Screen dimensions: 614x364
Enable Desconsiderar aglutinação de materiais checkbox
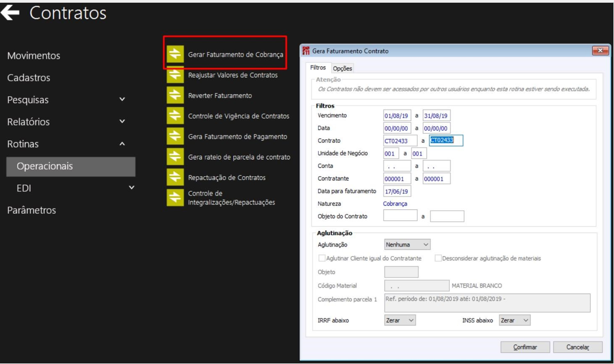(438, 258)
